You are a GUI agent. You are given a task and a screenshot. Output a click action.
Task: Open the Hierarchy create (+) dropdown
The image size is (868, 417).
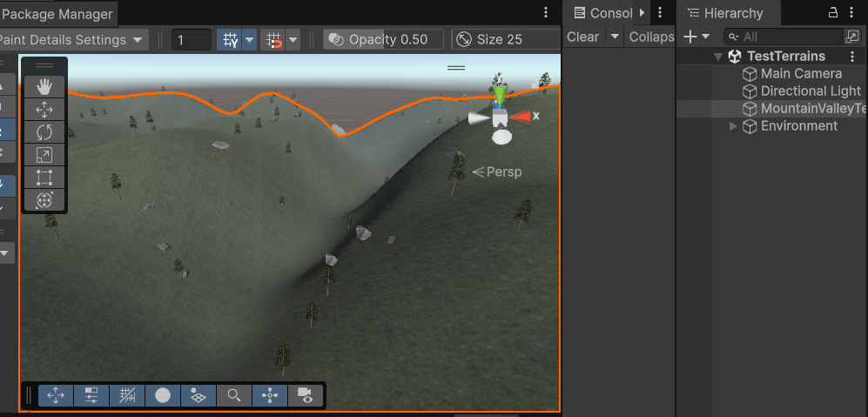tap(696, 37)
